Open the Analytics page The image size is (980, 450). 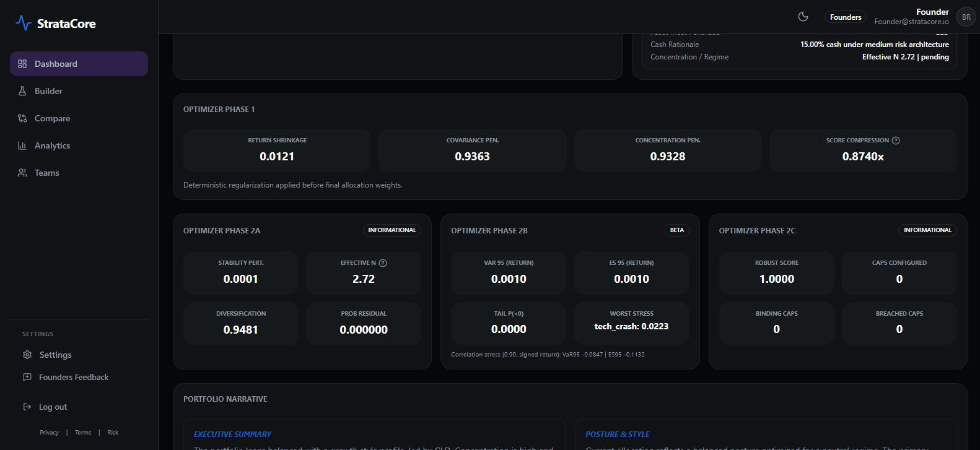click(x=79, y=145)
